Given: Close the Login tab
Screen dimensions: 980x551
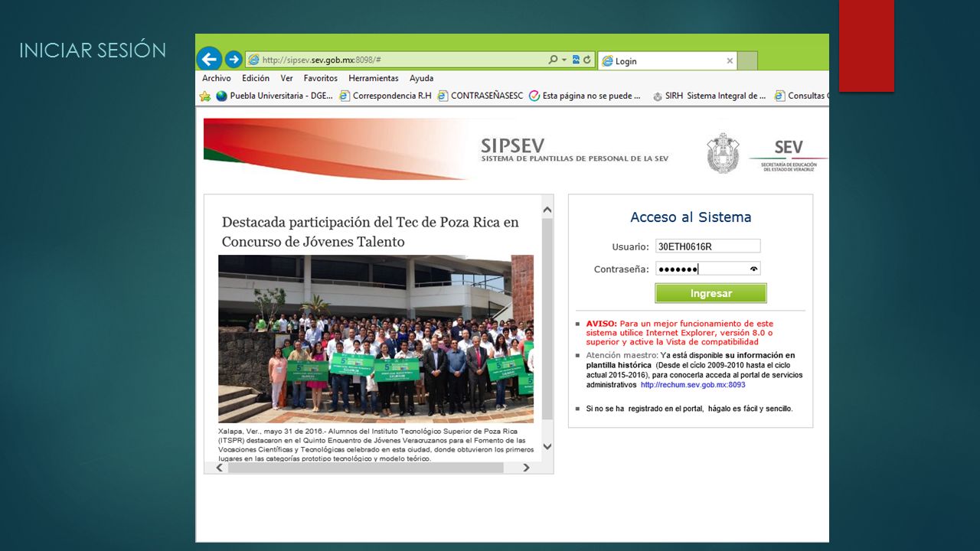Looking at the screenshot, I should [x=730, y=61].
